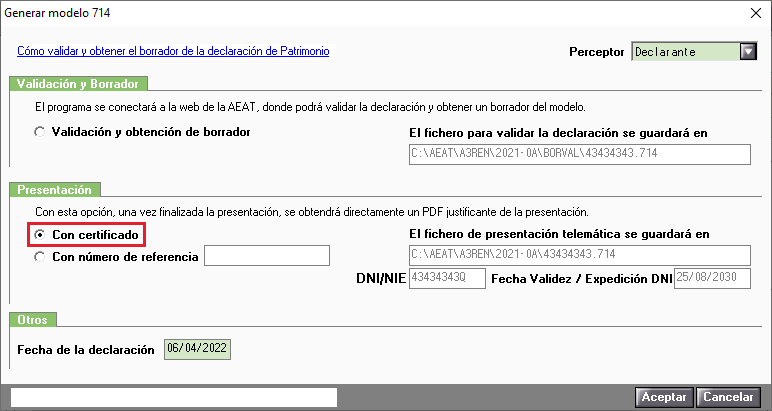
Task: Click the Otros section header
Action: [x=32, y=320]
